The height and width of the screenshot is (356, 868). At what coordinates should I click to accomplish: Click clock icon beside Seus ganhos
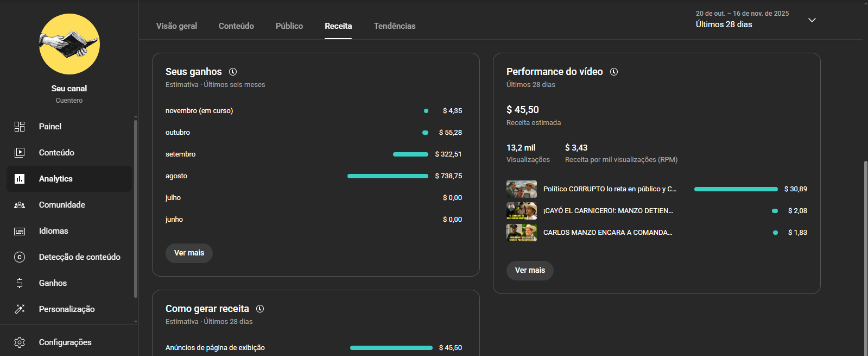pos(233,72)
